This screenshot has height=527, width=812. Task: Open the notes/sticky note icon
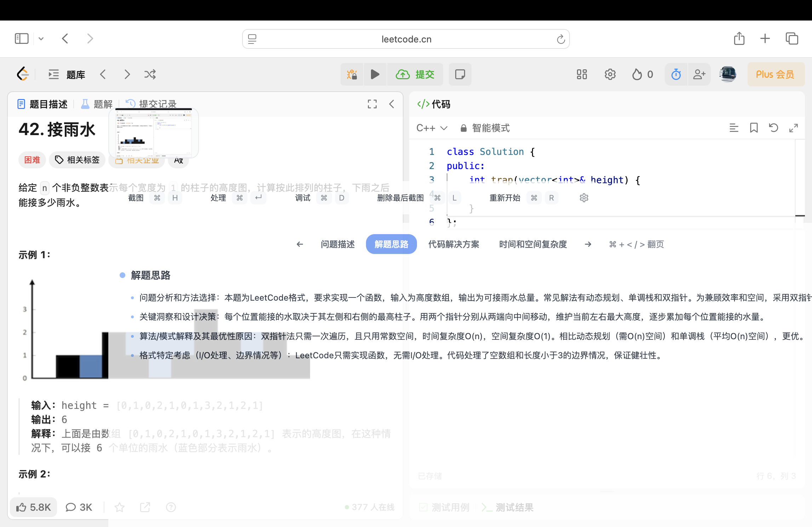(x=460, y=74)
